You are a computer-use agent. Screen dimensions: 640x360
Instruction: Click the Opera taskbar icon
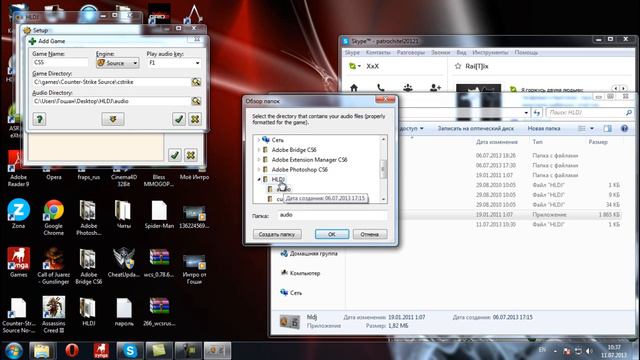click(72, 351)
